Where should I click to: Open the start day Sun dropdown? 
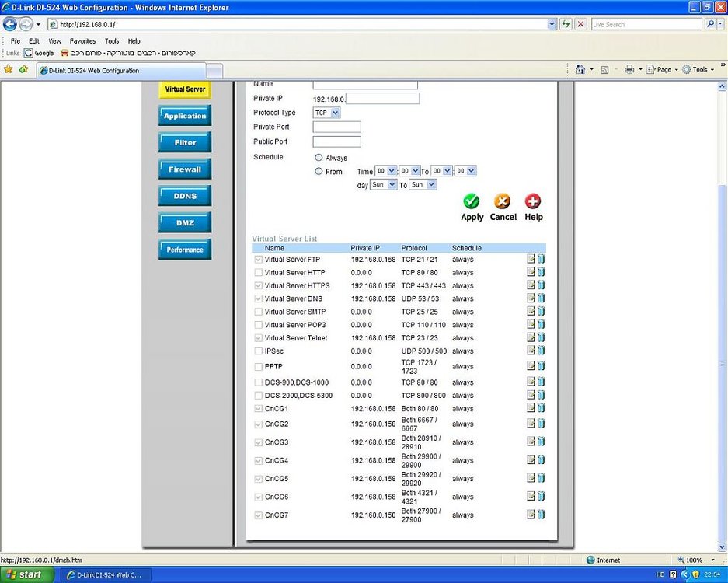384,185
